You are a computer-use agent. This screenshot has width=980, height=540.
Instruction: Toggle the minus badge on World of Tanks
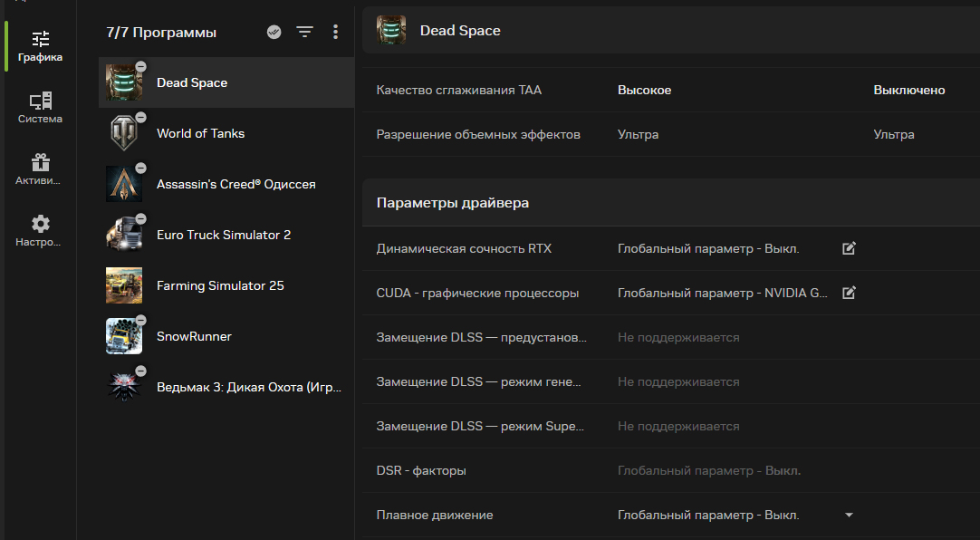pyautogui.click(x=140, y=117)
